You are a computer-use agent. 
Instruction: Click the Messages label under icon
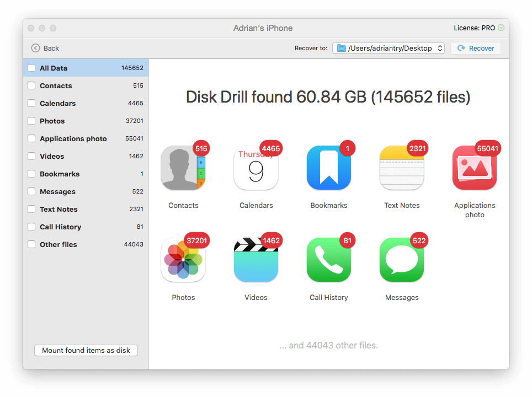402,297
